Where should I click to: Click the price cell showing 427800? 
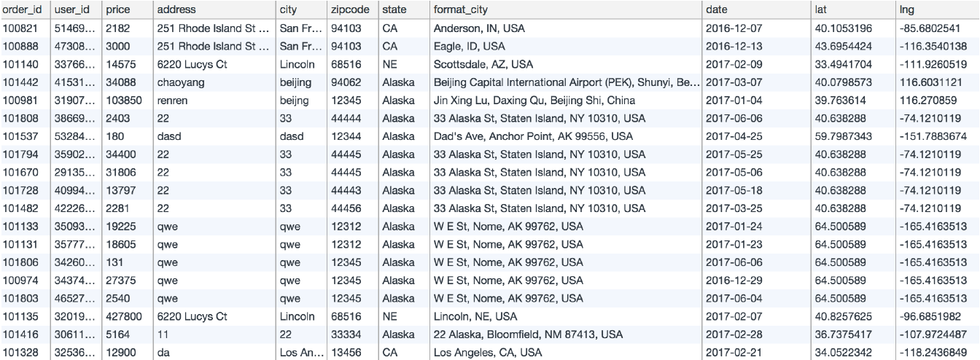(127, 316)
